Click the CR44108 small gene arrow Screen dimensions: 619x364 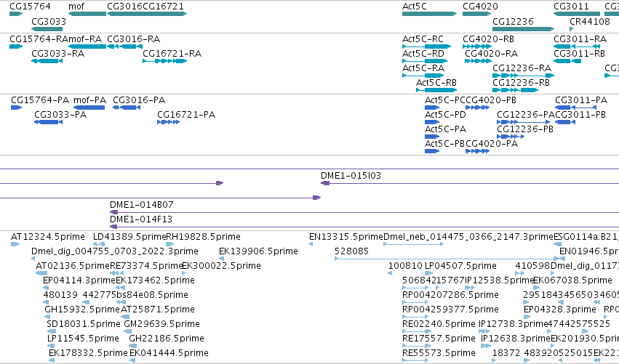[572, 29]
